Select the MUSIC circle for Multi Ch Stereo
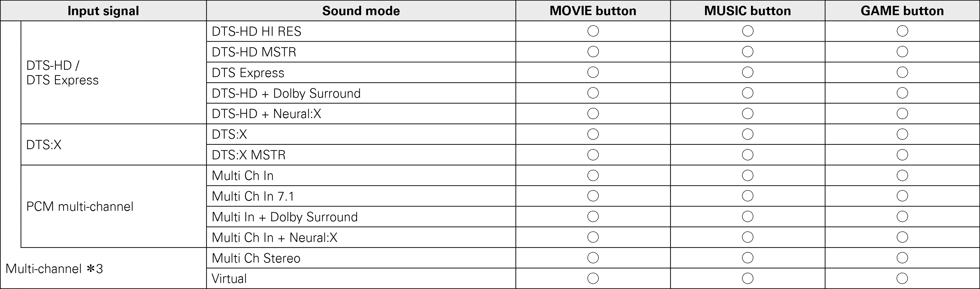Image resolution: width=980 pixels, height=289 pixels. (748, 258)
